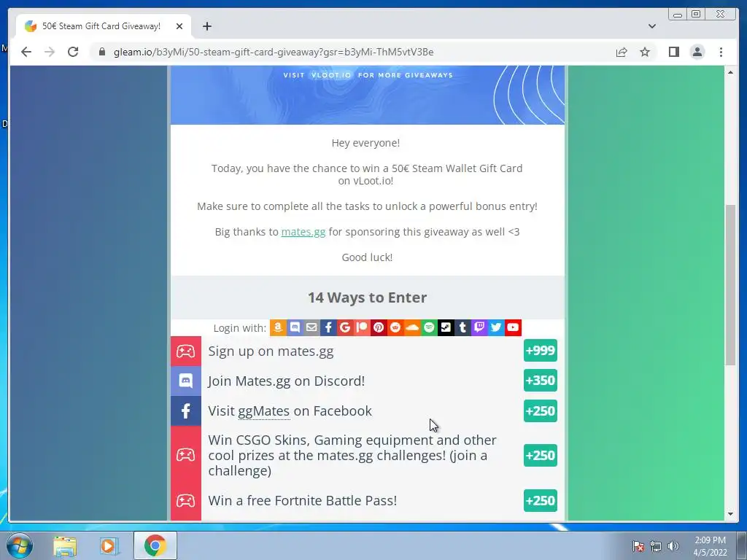Open Chrome's three-dot menu
The width and height of the screenshot is (747, 560).
click(721, 52)
